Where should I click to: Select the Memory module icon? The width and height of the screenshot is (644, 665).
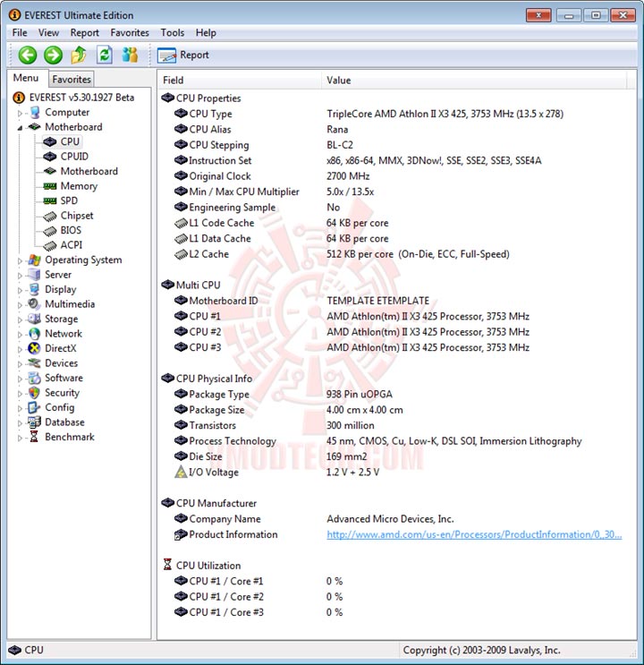pos(50,186)
